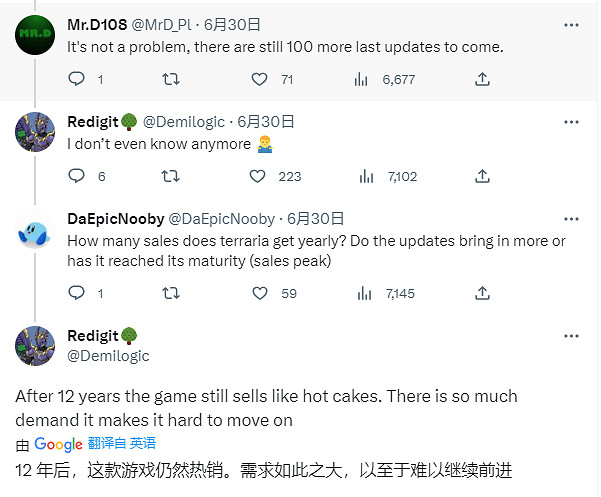This screenshot has width=601, height=497.
Task: Click the @Demilogic handle under main tweet
Action: (x=107, y=355)
